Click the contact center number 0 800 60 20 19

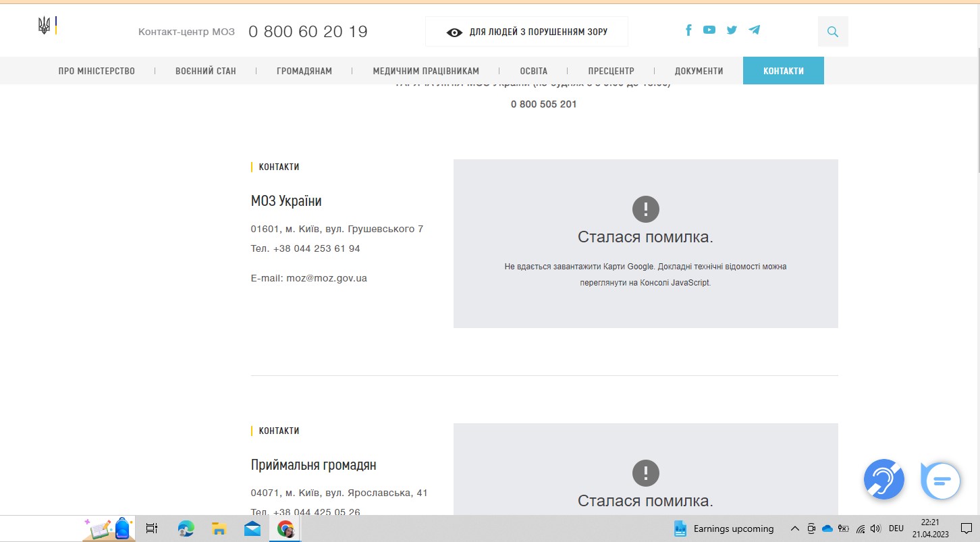[x=308, y=32]
